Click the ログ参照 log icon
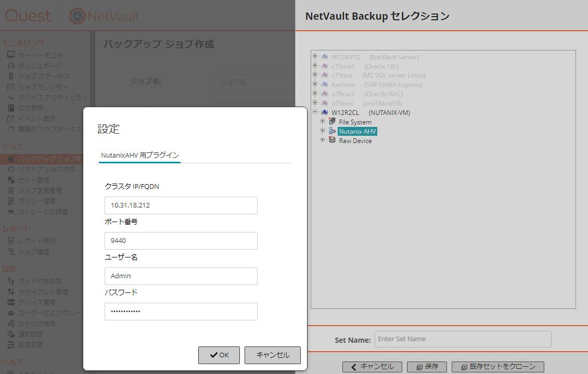The image size is (588, 374). 11,108
